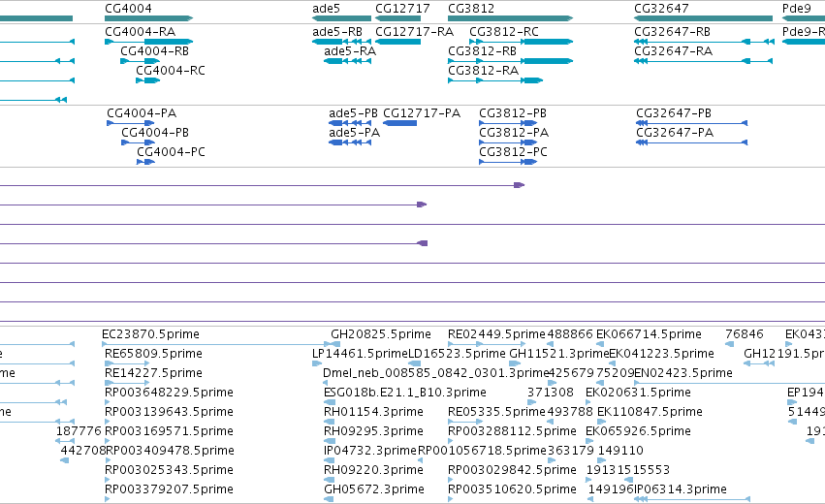Image resolution: width=825 pixels, height=504 pixels.
Task: Click the CG4004-PA protein label
Action: pyautogui.click(x=142, y=113)
